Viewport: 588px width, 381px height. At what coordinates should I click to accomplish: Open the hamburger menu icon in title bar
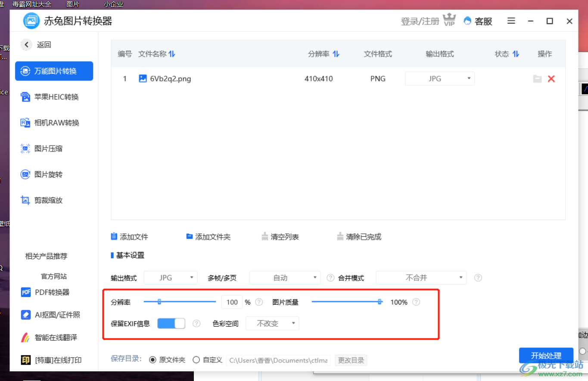coord(511,21)
